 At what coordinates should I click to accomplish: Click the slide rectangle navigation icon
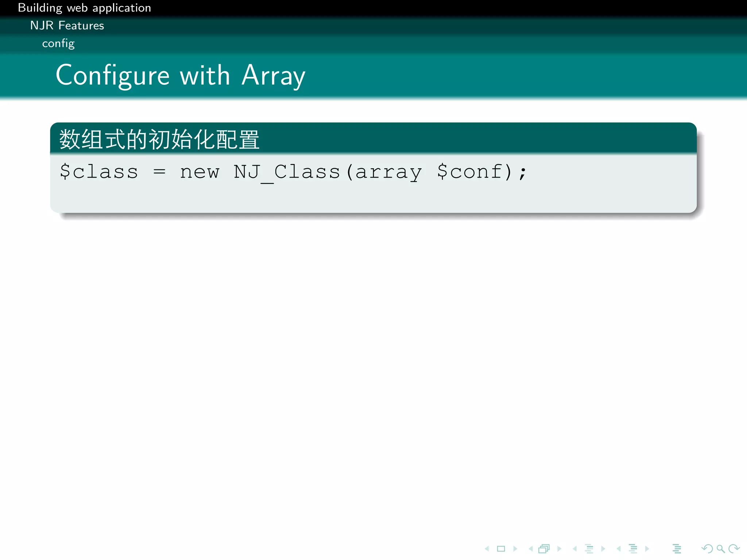tap(501, 549)
